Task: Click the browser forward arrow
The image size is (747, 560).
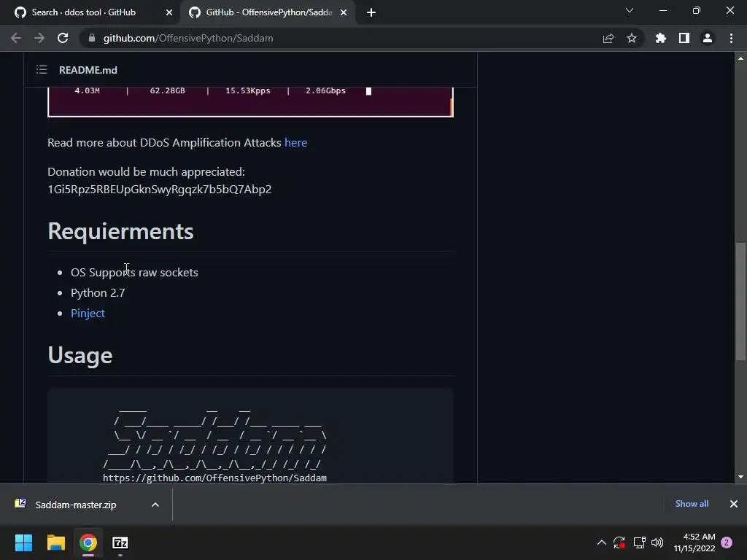Action: click(x=39, y=38)
